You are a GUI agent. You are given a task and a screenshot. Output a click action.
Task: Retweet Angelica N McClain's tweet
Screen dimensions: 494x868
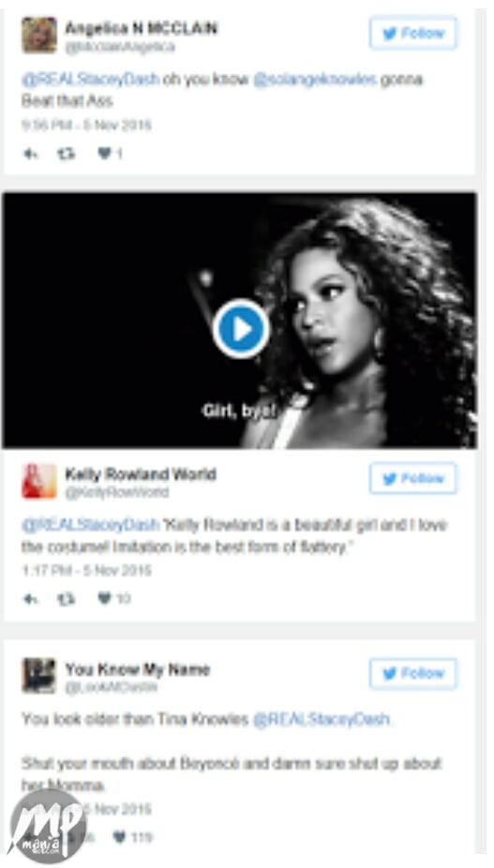66,154
